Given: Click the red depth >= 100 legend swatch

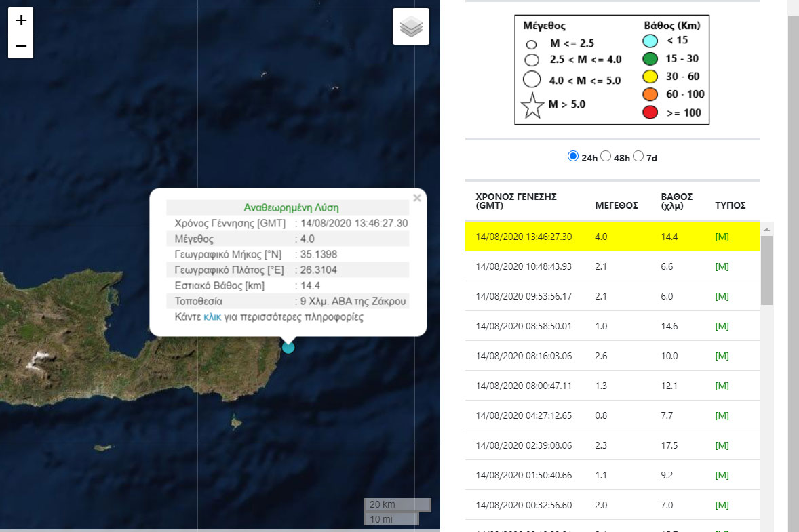Looking at the screenshot, I should (650, 112).
